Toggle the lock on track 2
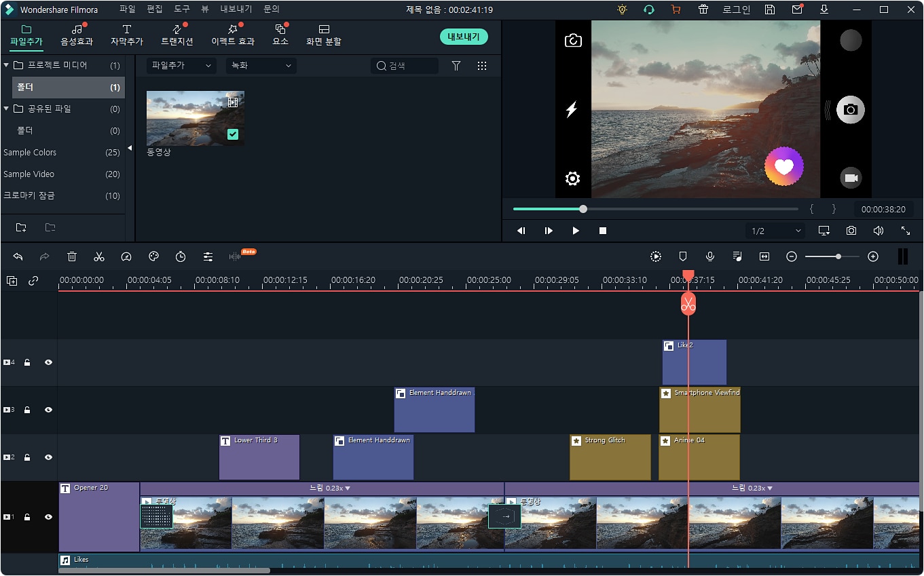The image size is (924, 576). [27, 457]
